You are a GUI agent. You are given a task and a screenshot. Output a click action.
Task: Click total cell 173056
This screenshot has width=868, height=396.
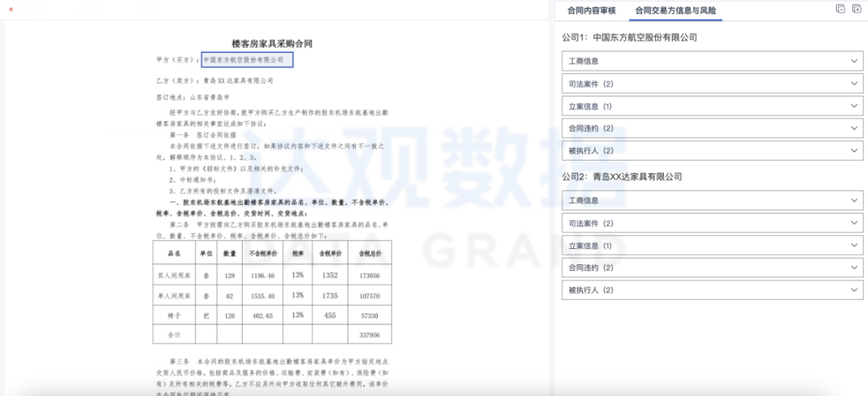coord(370,275)
